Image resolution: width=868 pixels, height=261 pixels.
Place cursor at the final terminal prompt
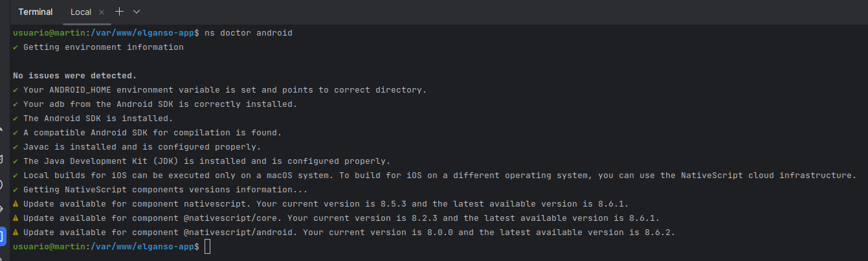tap(207, 246)
